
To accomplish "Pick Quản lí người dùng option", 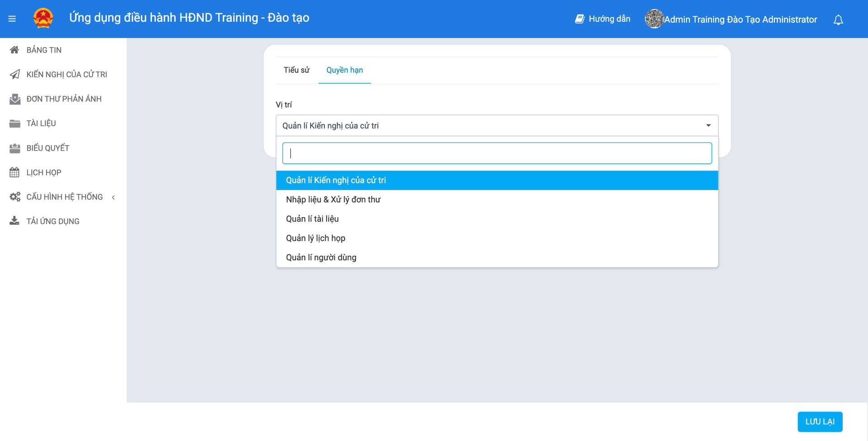I will [321, 257].
